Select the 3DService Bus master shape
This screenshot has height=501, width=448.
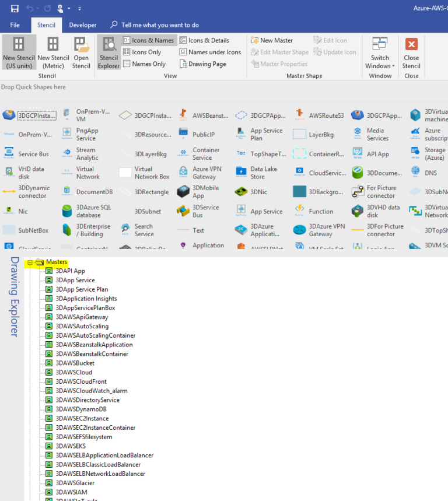pos(198,211)
